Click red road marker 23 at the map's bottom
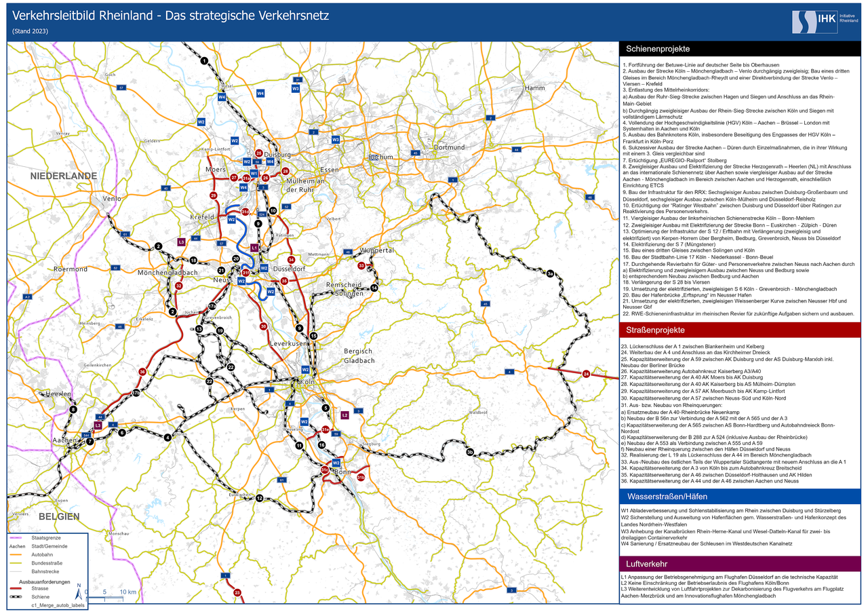 tap(237, 593)
